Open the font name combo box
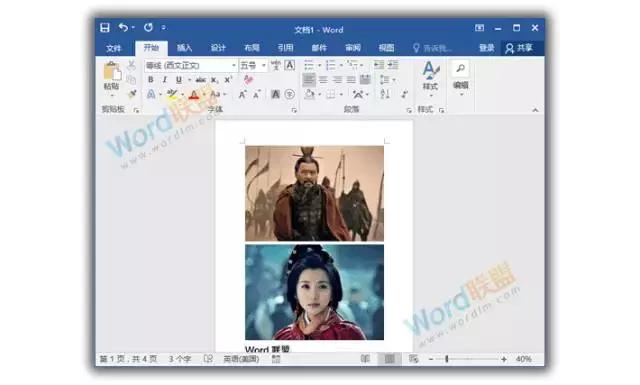Viewport: 640px width, 385px height. pyautogui.click(x=191, y=65)
